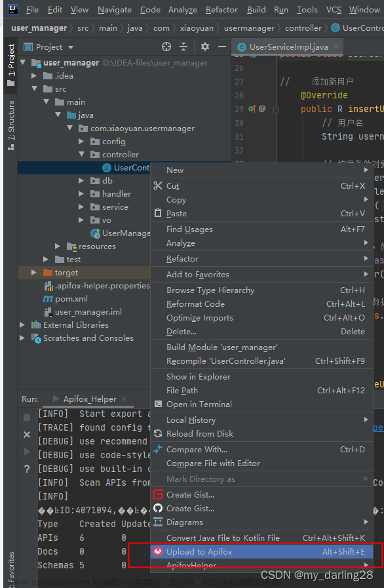
Task: Click the Locate/Select Opened File target icon
Action: 166,47
